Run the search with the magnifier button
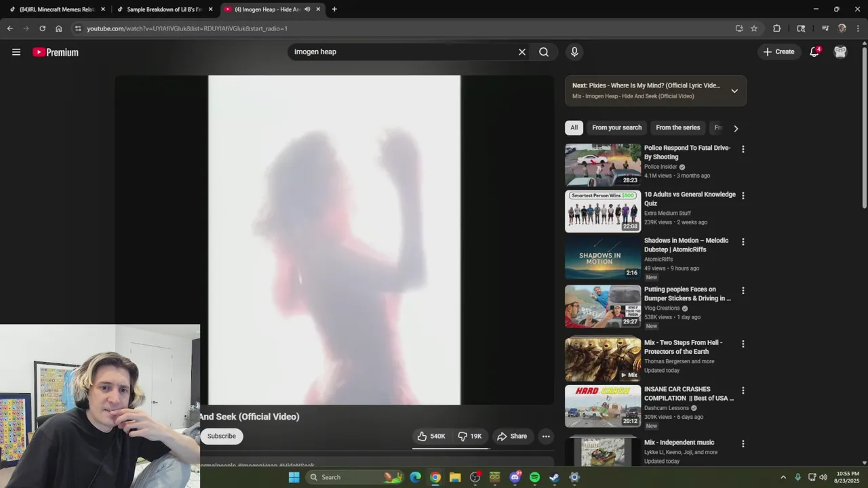 (544, 52)
